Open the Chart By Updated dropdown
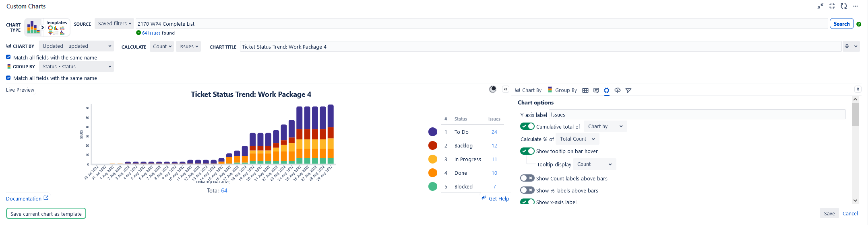The height and width of the screenshot is (225, 868). 76,46
